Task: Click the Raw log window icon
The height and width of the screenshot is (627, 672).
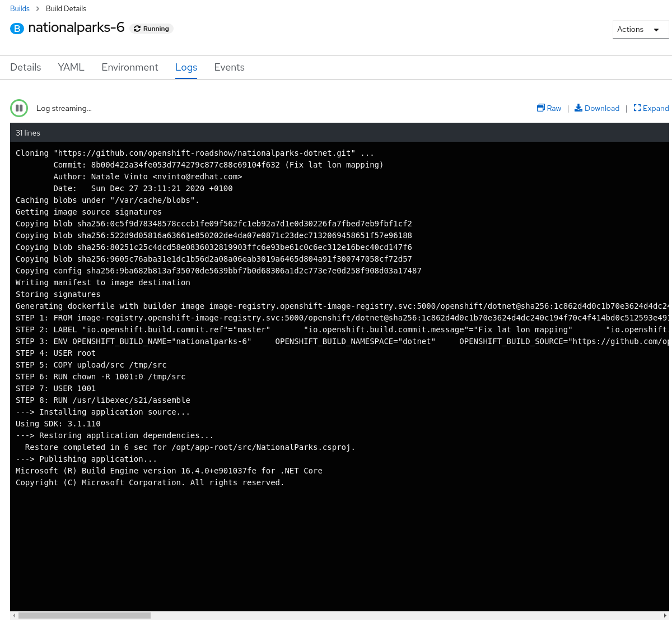Action: (x=540, y=108)
